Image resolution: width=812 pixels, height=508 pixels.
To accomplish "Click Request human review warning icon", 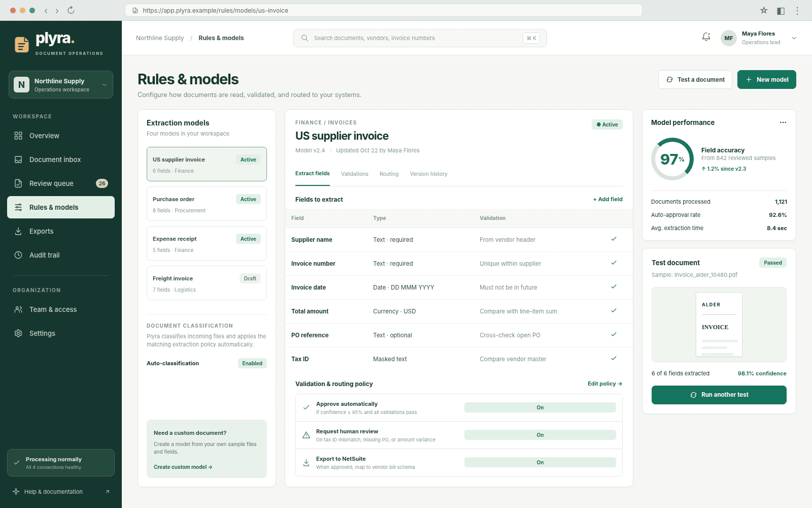I will tap(306, 435).
